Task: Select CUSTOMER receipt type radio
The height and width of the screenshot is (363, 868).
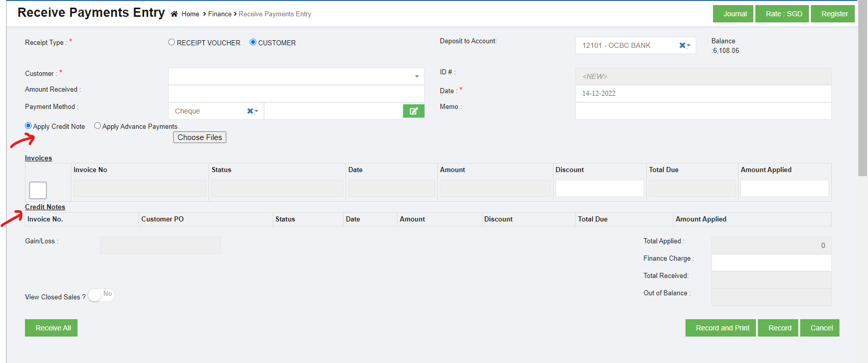Action: pyautogui.click(x=253, y=42)
